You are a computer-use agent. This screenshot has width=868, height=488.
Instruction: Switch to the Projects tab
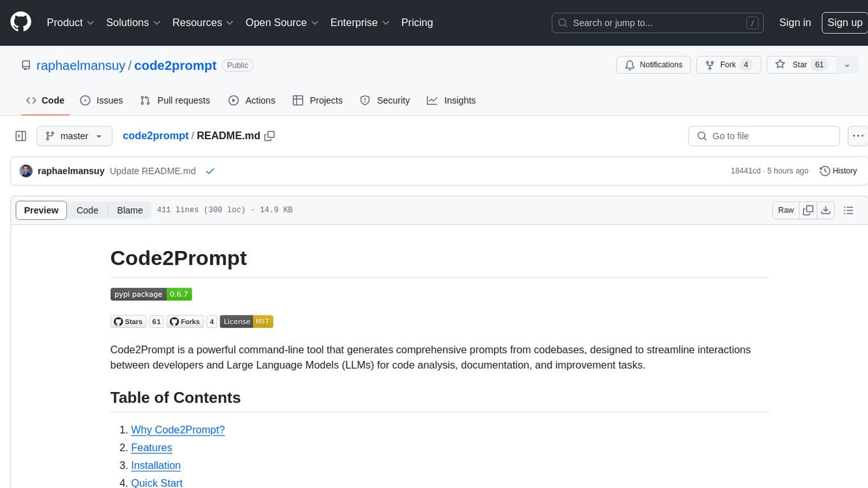coord(317,100)
